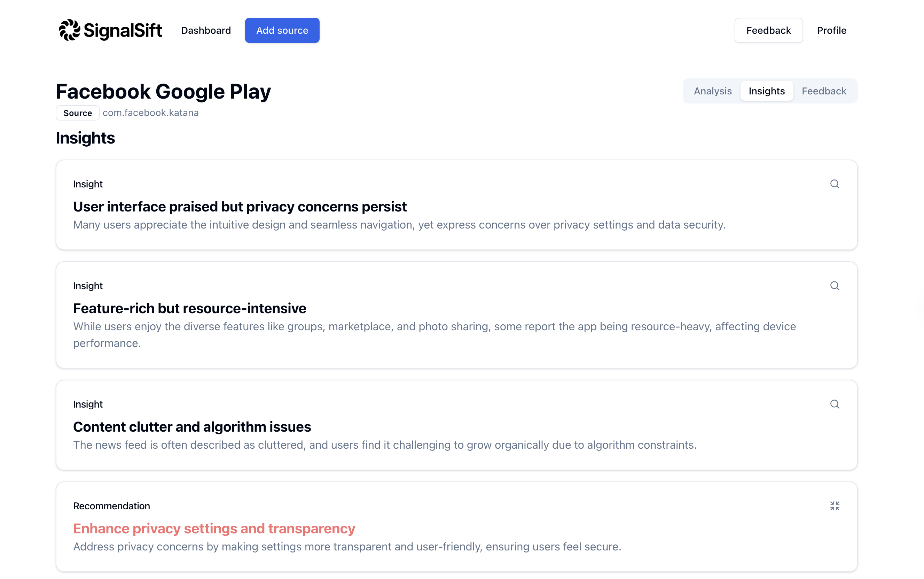Click com.facebook.katana source identifier
The width and height of the screenshot is (924, 579).
coord(151,113)
